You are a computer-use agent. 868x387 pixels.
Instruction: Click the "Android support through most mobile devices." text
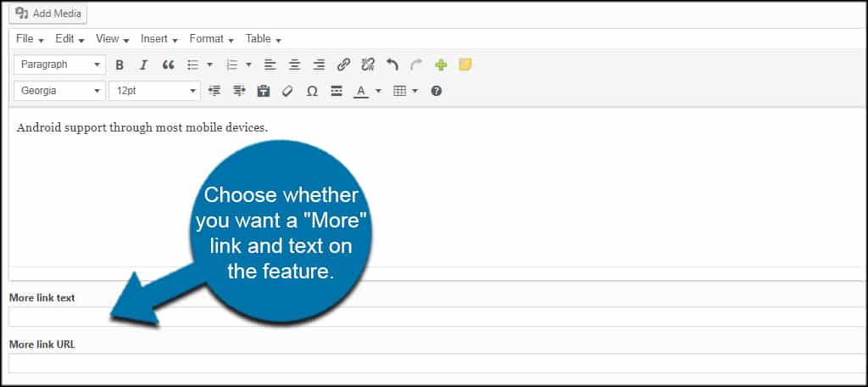tap(142, 128)
